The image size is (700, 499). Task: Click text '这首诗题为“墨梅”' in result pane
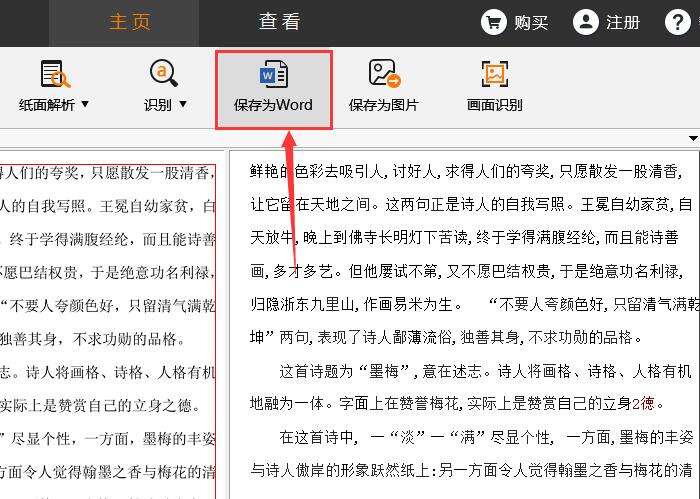tap(345, 371)
